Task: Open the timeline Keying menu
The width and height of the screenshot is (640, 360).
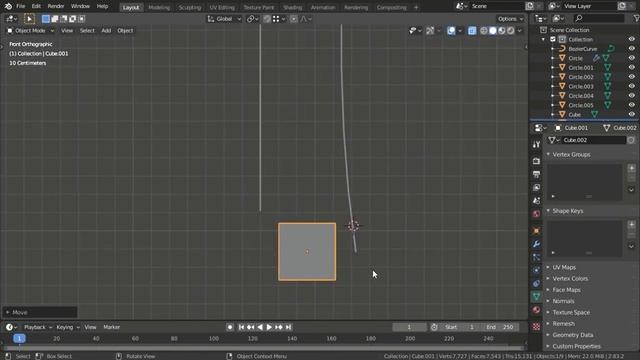Action: coord(68,327)
